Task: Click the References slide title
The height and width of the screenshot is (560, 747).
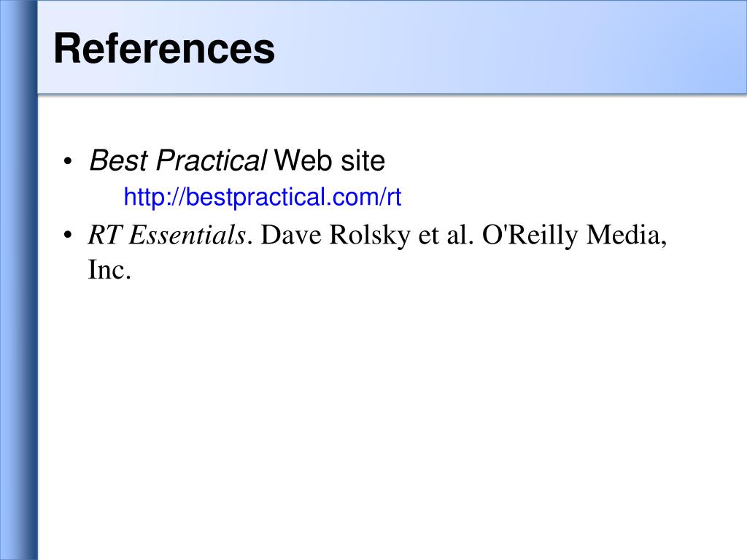Action: (x=164, y=49)
